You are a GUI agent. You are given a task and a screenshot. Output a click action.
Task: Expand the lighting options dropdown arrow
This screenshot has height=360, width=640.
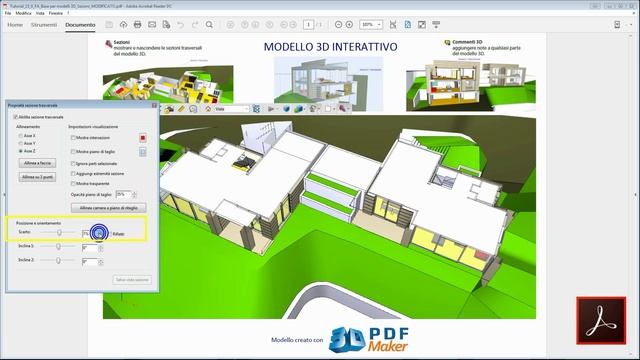click(x=318, y=109)
